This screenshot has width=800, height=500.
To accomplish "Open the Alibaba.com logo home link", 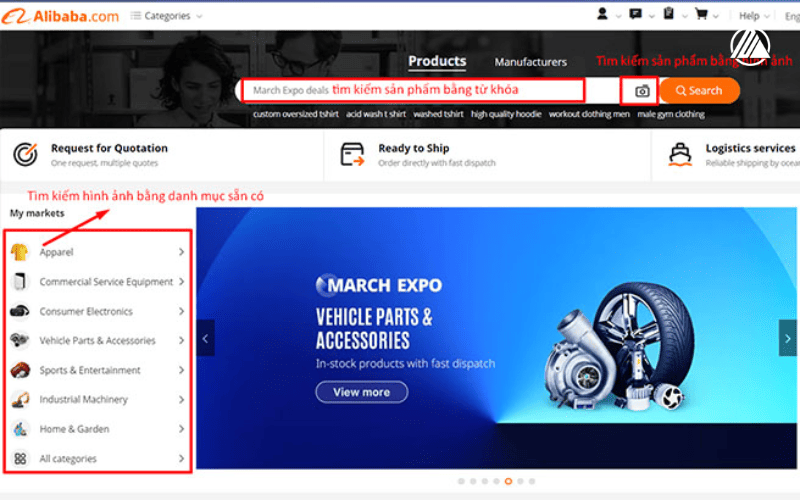I will tap(60, 16).
